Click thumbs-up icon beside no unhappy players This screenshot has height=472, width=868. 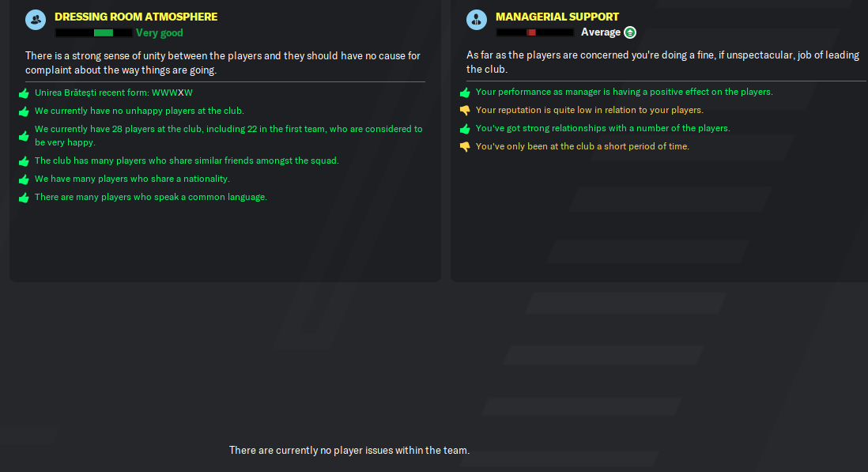pos(24,111)
